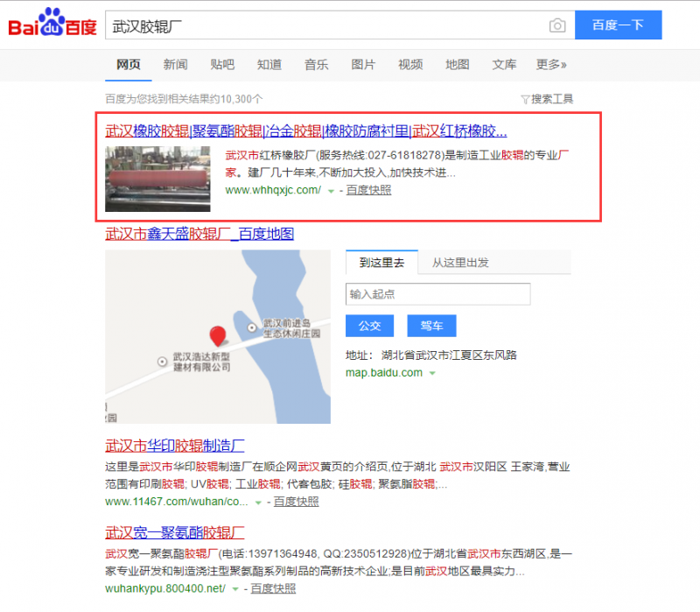The image size is (700, 612).
Task: Switch to the 地图 maps tab
Action: [457, 65]
